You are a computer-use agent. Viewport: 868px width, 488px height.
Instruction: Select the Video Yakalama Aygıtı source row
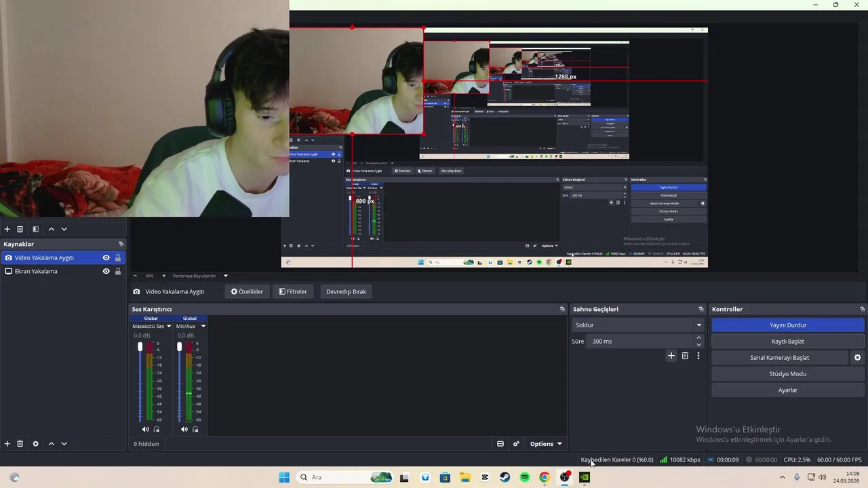62,258
